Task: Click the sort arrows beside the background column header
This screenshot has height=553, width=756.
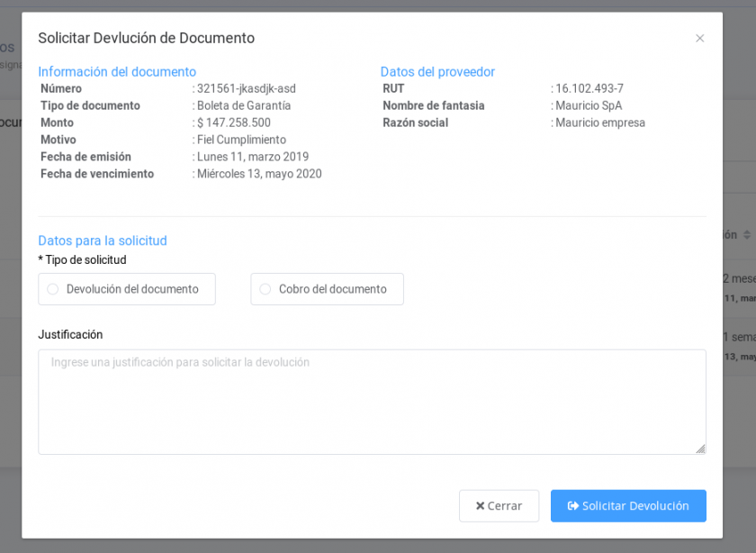Action: point(748,234)
